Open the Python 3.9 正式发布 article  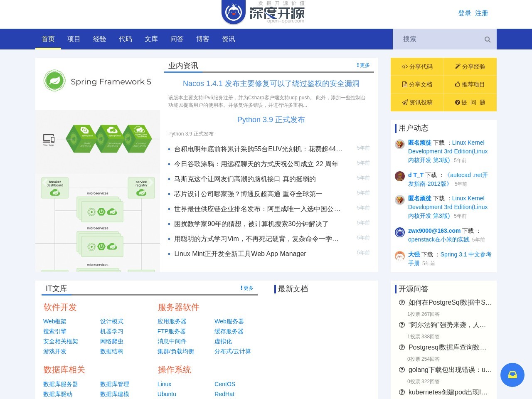click(x=271, y=120)
